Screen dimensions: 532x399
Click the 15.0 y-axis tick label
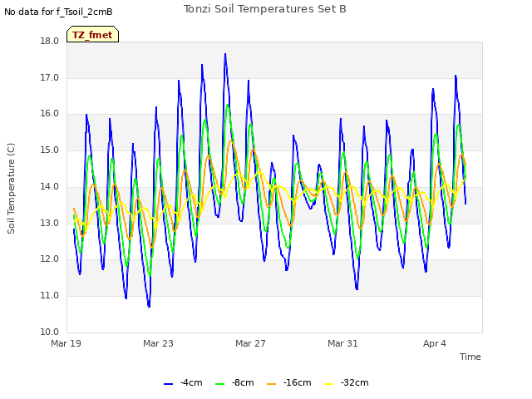pyautogui.click(x=50, y=150)
